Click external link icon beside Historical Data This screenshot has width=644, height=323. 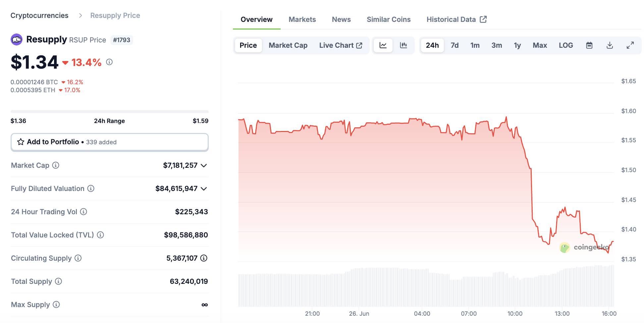pos(483,19)
